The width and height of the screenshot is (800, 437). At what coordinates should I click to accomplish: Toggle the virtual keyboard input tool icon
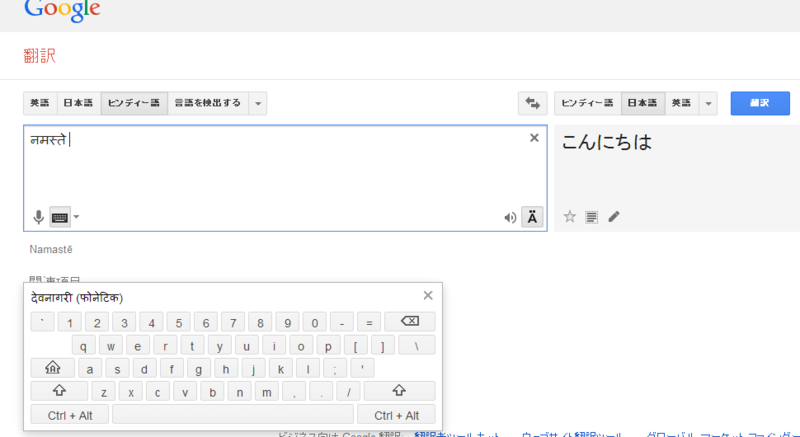pyautogui.click(x=60, y=218)
